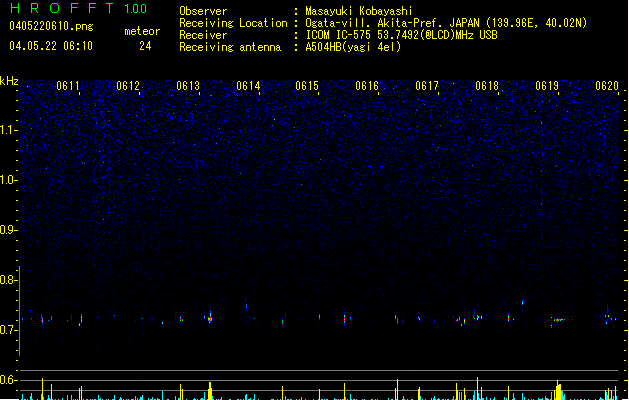This screenshot has width=629, height=400.
Task: Click the 0620 time marker
Action: (607, 86)
